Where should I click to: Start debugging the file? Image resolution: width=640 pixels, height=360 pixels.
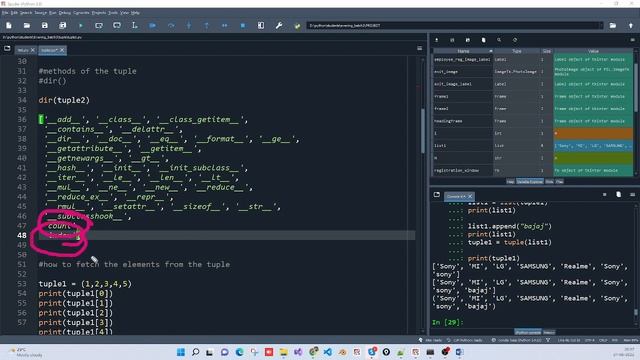click(153, 25)
